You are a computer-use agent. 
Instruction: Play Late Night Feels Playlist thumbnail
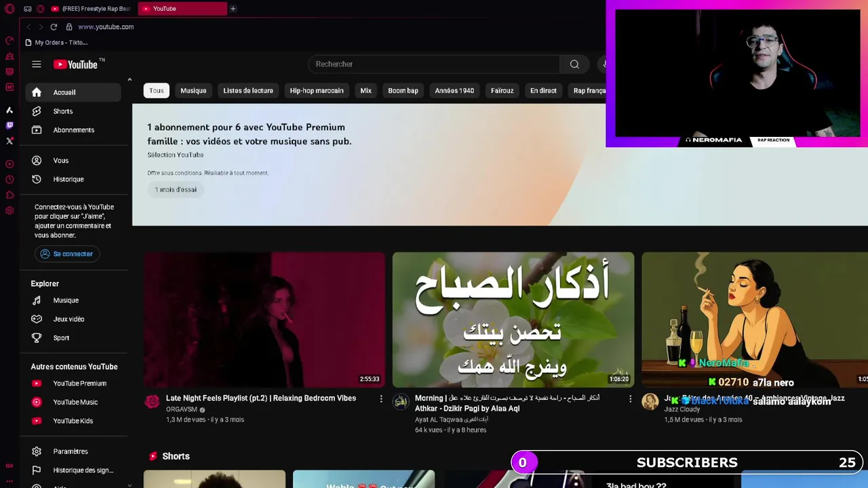264,320
